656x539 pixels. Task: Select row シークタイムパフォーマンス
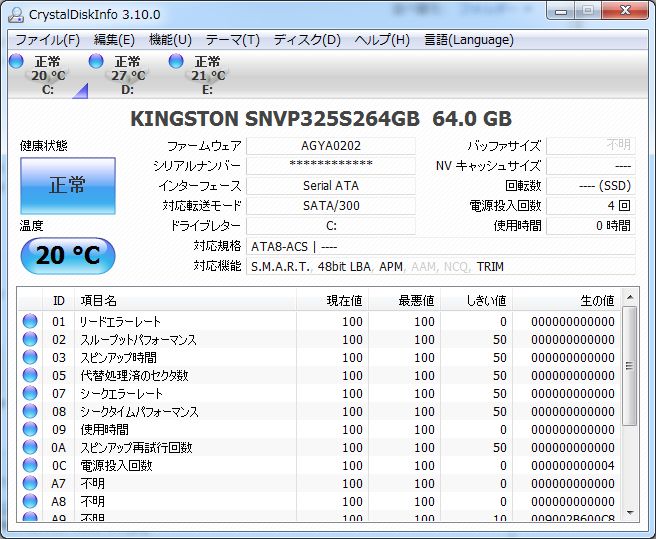320,411
